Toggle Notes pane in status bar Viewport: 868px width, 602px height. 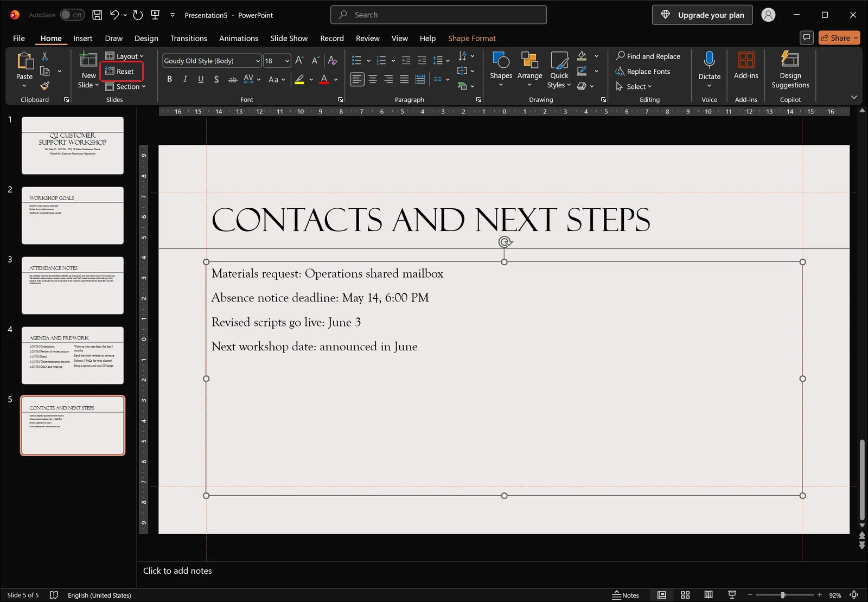click(626, 595)
